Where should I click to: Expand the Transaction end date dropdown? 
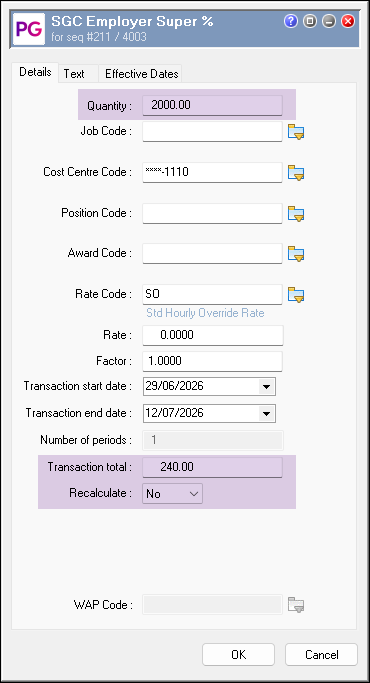[266, 413]
